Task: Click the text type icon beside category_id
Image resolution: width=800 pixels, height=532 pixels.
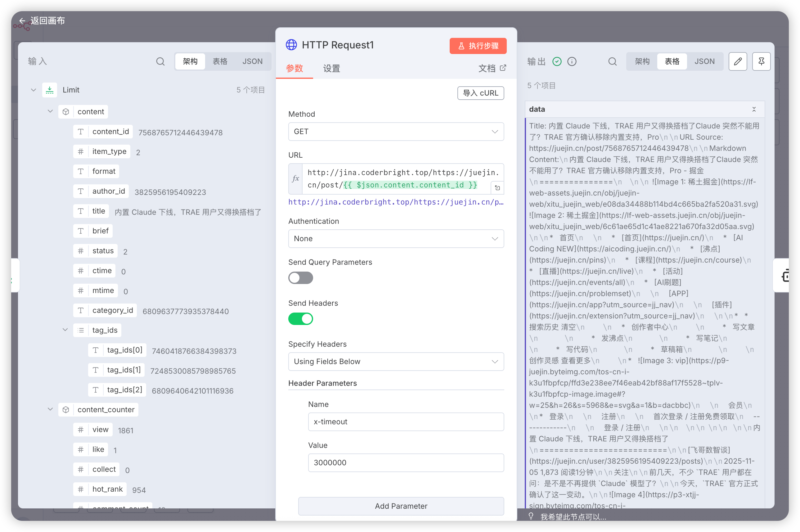Action: (x=81, y=310)
